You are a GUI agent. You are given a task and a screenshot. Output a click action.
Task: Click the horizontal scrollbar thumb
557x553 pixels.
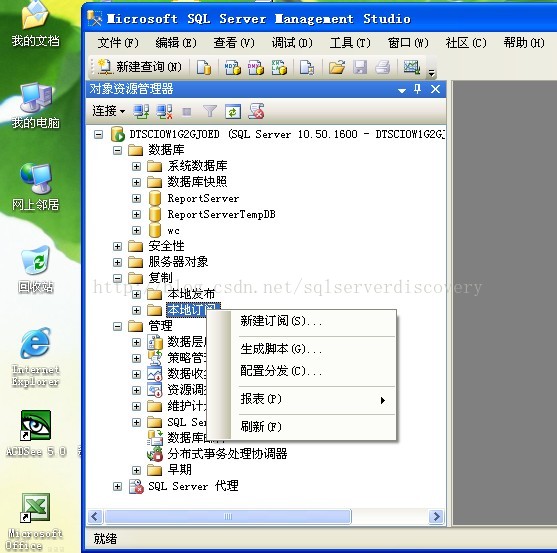[x=228, y=516]
